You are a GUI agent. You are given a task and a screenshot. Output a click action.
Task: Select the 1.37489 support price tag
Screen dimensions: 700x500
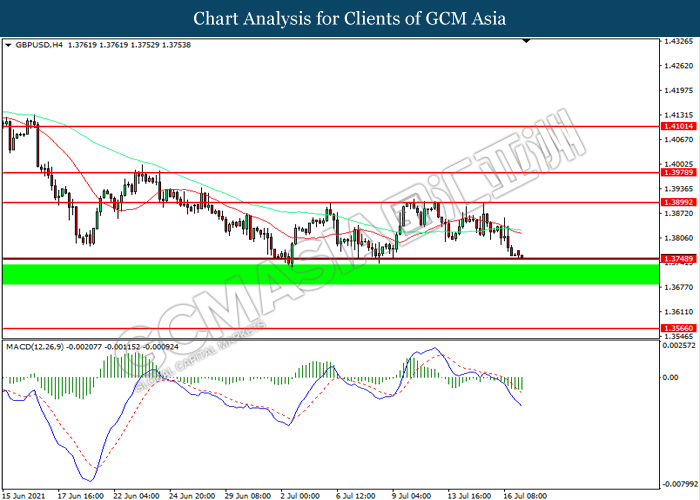[679, 259]
